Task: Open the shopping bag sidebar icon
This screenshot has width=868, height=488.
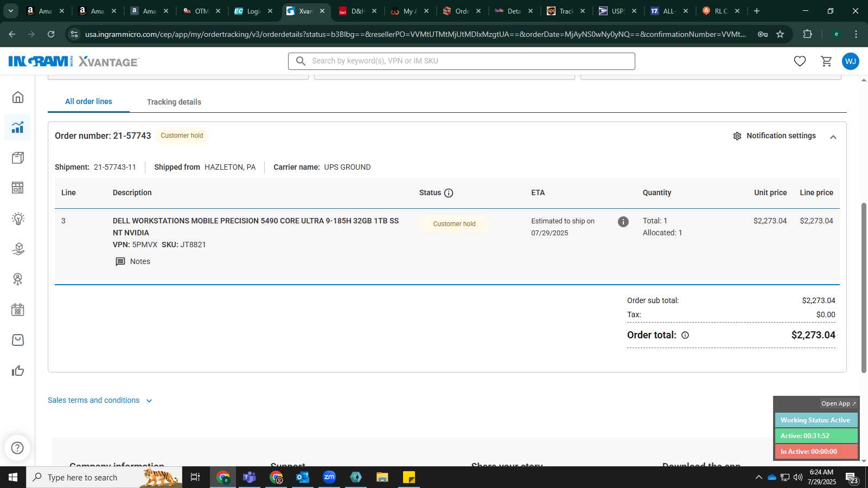Action: [x=18, y=340]
